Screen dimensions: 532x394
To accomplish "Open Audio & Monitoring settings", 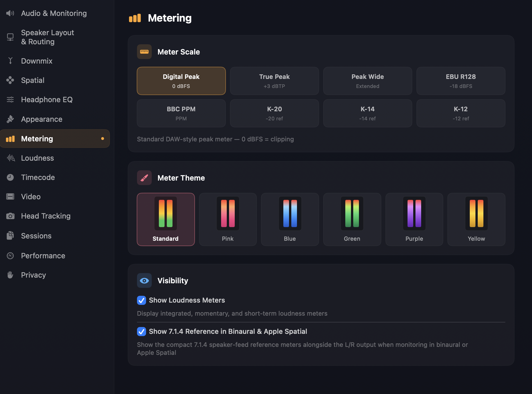I will click(55, 13).
